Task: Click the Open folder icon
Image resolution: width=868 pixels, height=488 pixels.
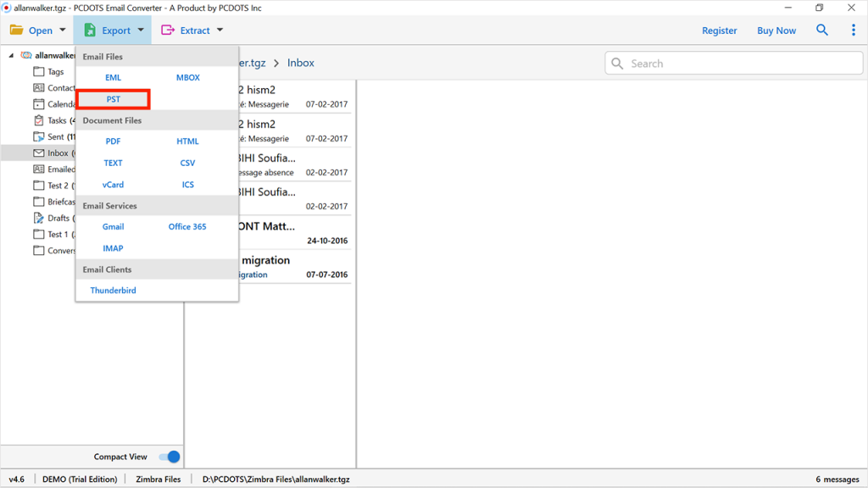Action: point(17,30)
